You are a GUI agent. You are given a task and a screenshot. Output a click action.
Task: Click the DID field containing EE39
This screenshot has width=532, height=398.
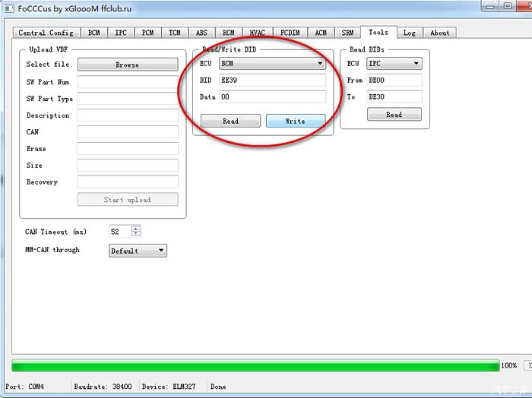tap(272, 81)
